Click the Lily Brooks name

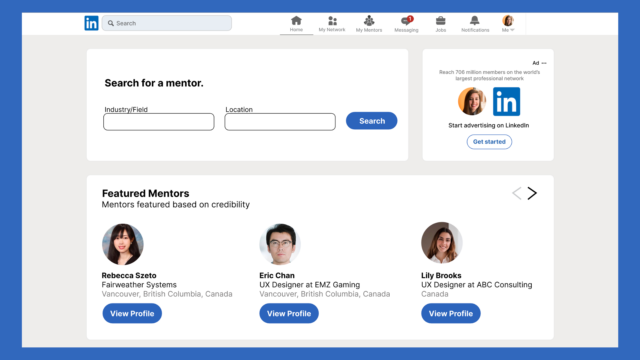[441, 276]
